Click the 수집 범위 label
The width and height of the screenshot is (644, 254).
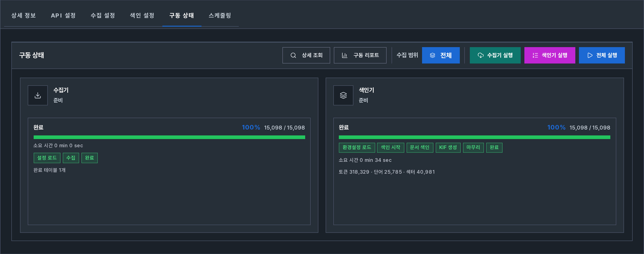[407, 55]
